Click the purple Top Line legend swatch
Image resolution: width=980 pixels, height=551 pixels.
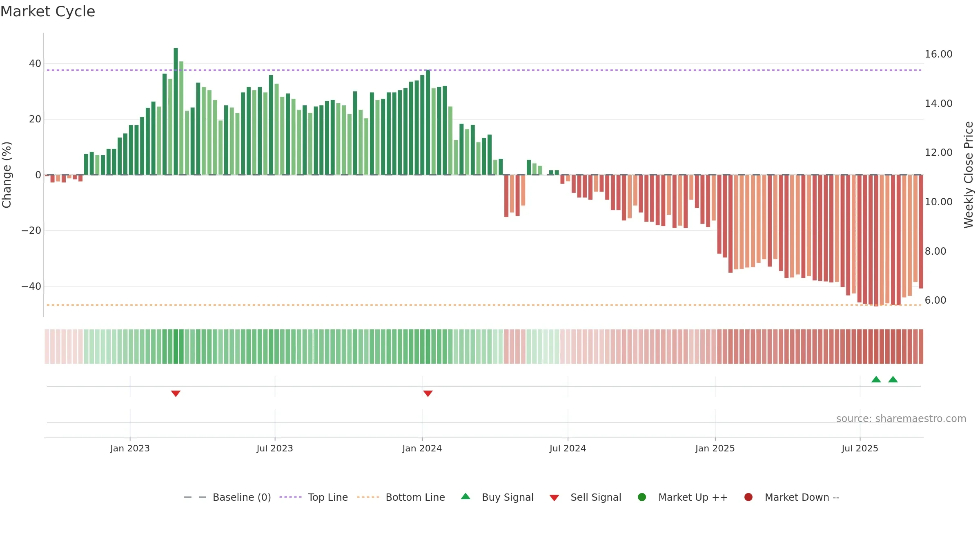290,497
